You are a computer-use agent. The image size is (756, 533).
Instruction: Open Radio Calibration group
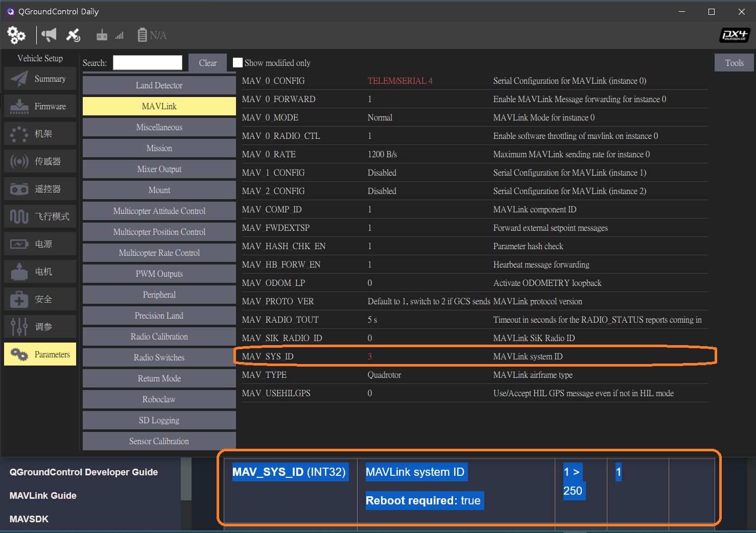click(159, 336)
